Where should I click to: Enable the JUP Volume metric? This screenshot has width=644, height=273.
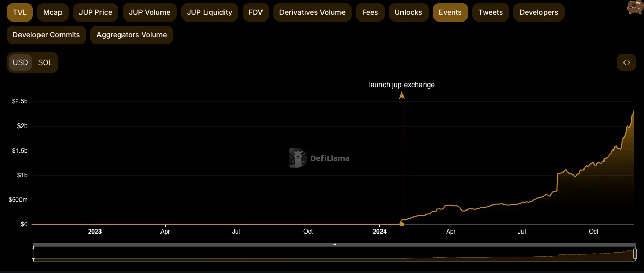click(x=150, y=12)
